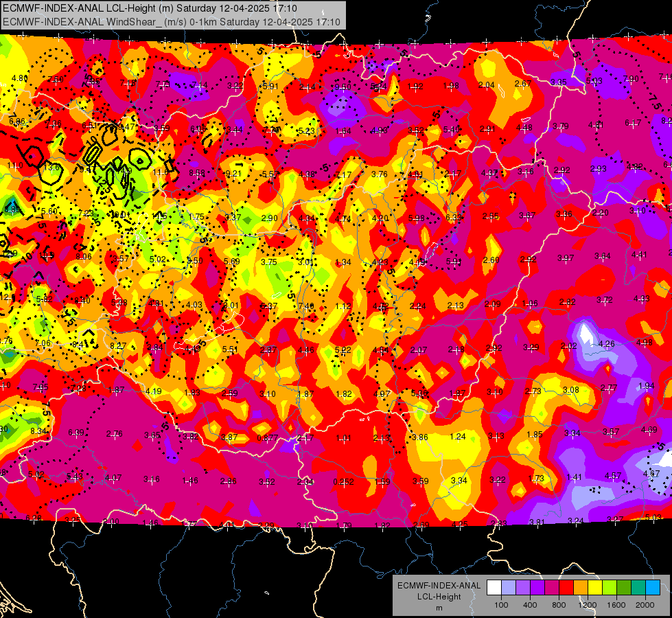Click the map value '1.06'
The image size is (672, 618).
click(530, 304)
